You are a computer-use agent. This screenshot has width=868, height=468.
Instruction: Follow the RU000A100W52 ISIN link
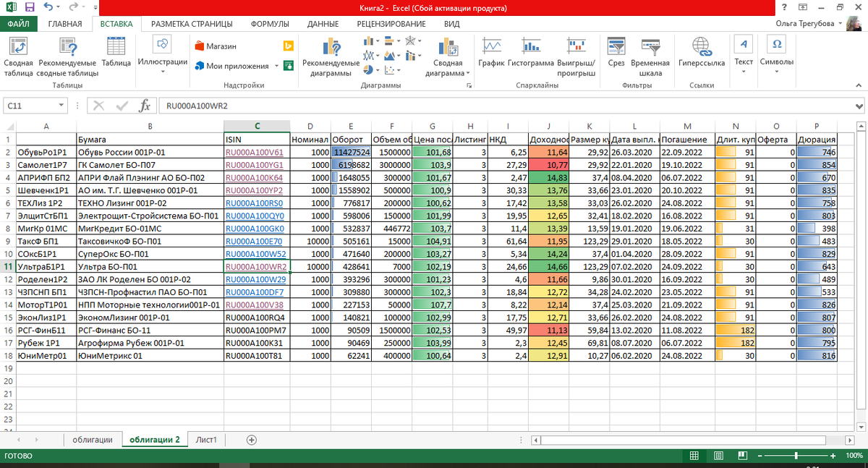click(256, 255)
